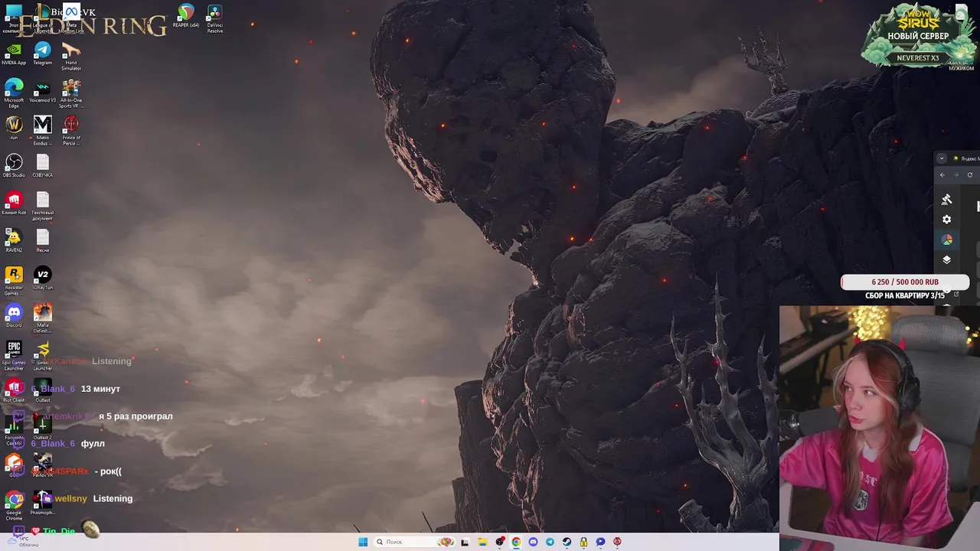Switch to Google Chrome in the taskbar

point(516,542)
